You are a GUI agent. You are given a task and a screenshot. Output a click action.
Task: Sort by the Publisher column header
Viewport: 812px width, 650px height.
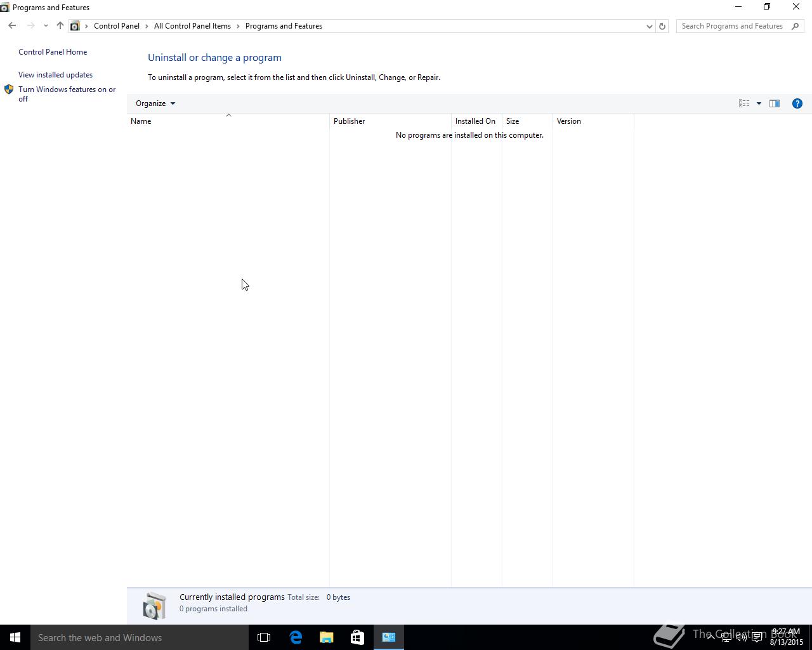click(x=390, y=121)
